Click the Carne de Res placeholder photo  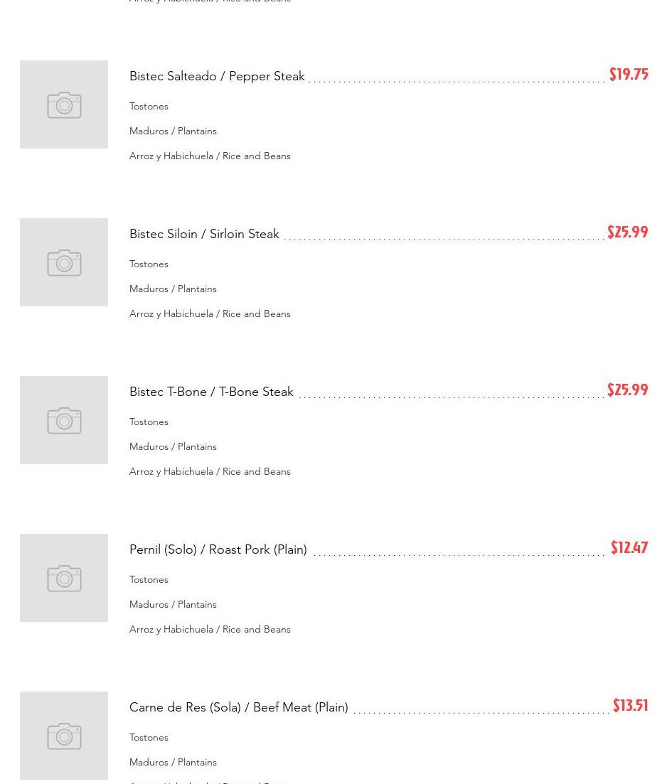pos(64,736)
